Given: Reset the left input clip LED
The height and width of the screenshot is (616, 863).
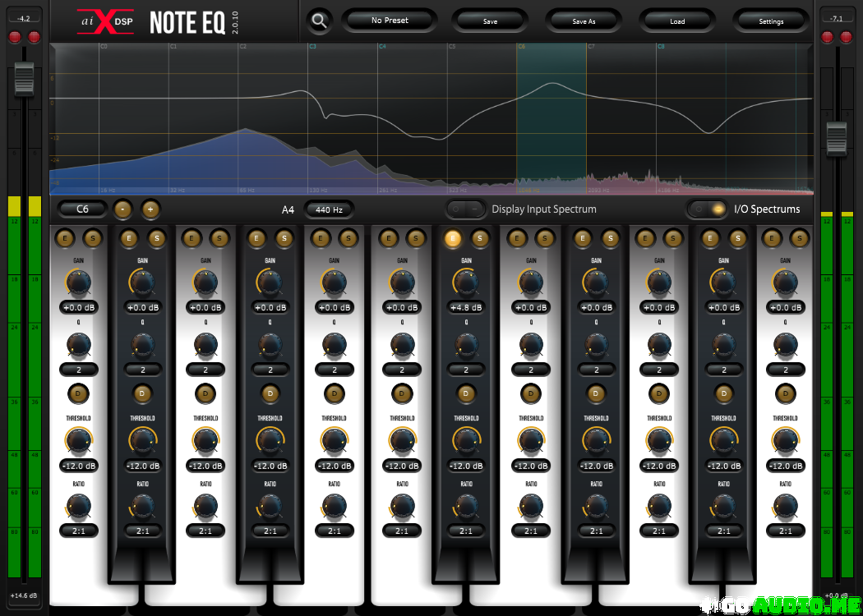Looking at the screenshot, I should coord(15,37).
